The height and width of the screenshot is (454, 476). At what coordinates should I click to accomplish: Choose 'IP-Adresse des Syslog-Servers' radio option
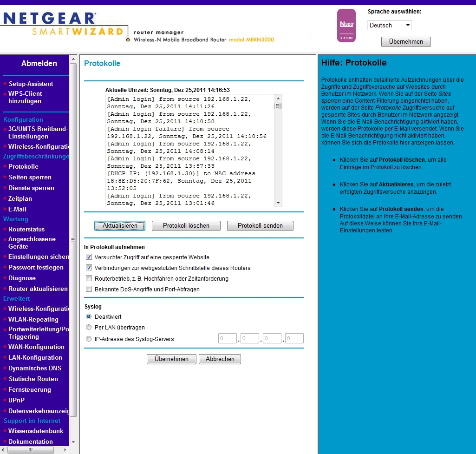89,339
